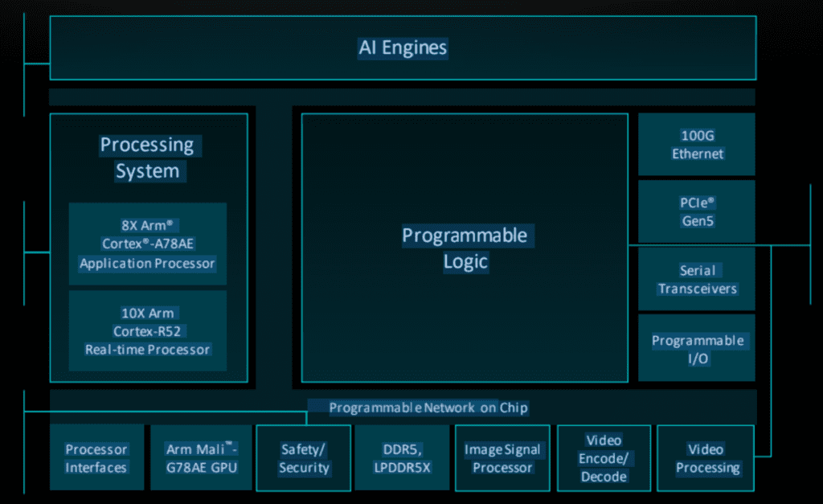Select the Cortex-R52 Real-time Processor block
The image size is (823, 504).
click(147, 330)
